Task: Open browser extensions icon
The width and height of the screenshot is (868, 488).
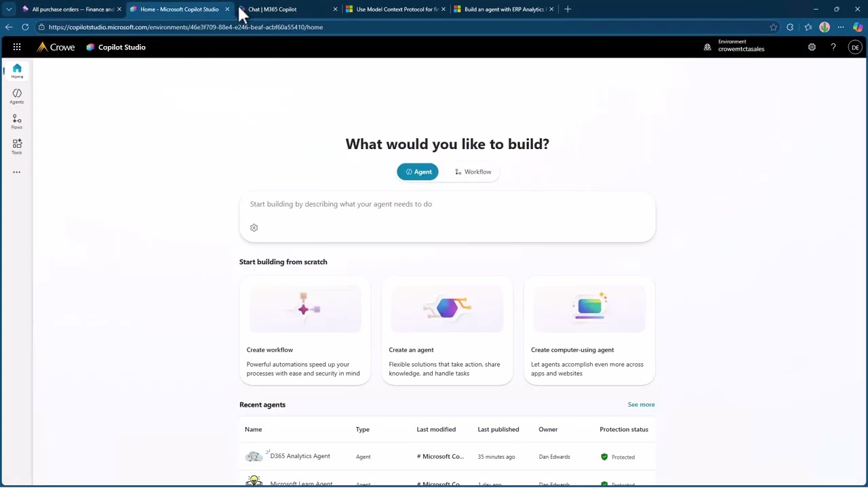Action: click(x=790, y=27)
